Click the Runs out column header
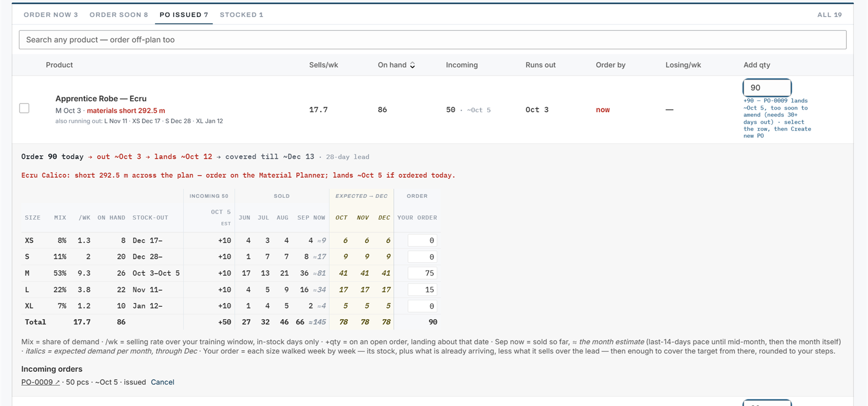868x406 pixels. click(540, 65)
